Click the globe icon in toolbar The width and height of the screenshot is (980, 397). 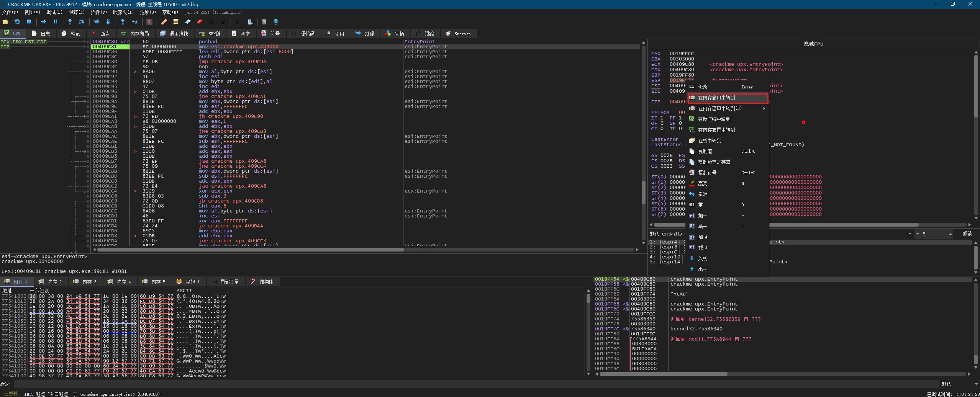click(276, 22)
